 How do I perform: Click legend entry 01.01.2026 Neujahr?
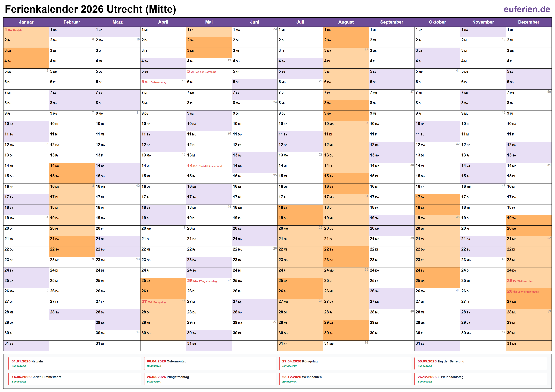pos(27,361)
